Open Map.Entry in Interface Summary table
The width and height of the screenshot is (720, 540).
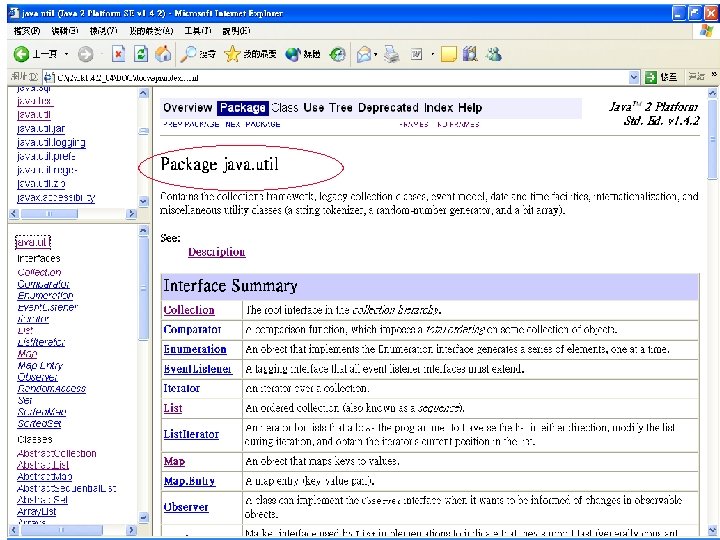pos(189,481)
